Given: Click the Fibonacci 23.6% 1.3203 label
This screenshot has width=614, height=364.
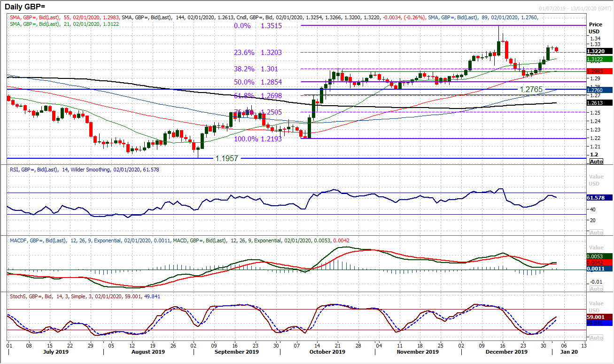Looking at the screenshot, I should pos(258,53).
